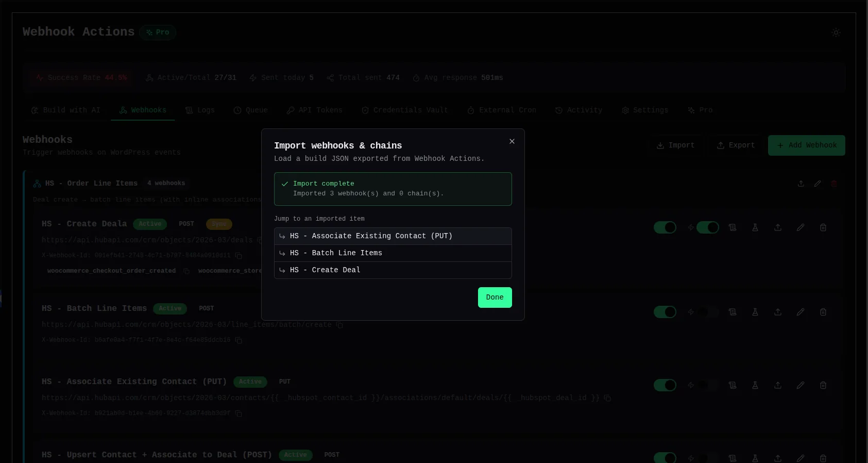Click the Sync badge on HS - Create Deala
Screen dimensions: 868x463
pos(219,224)
